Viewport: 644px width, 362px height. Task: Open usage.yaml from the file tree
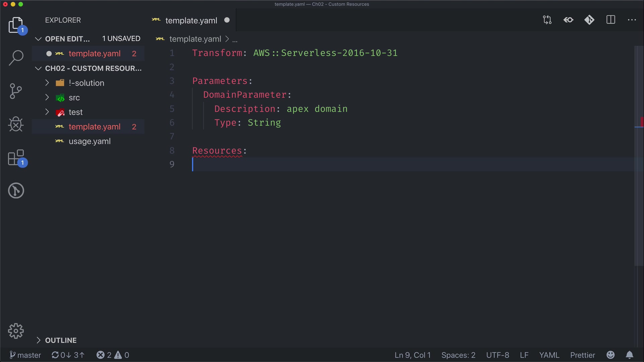pos(90,141)
